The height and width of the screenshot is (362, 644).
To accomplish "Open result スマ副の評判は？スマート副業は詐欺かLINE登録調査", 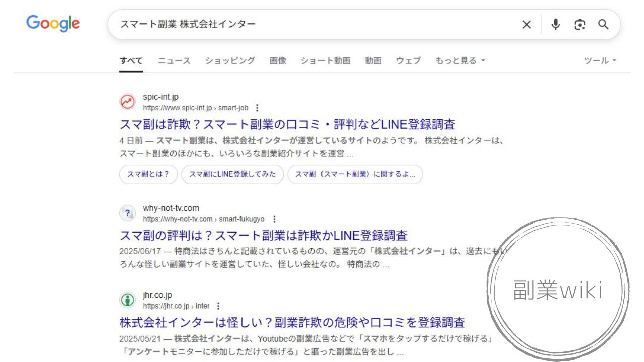I will (x=264, y=235).
